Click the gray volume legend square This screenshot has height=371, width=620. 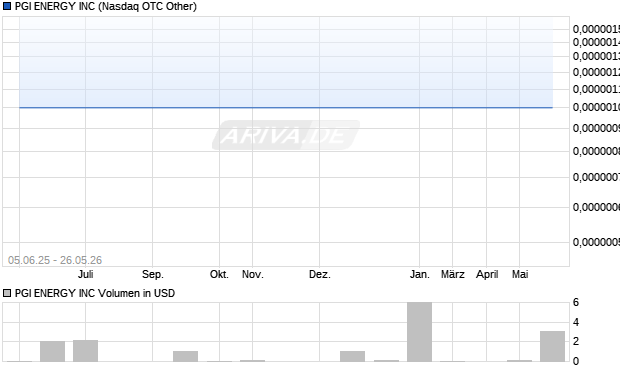click(x=7, y=293)
